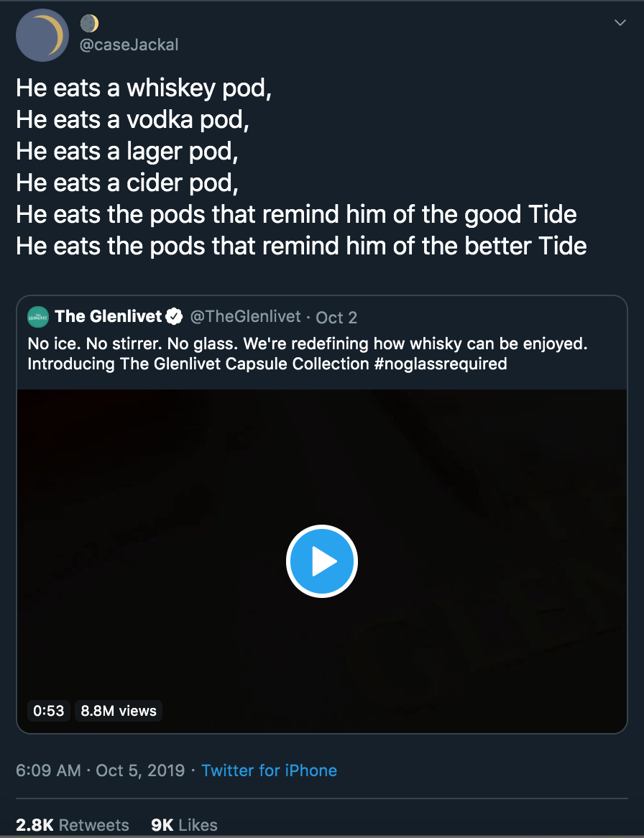The height and width of the screenshot is (838, 644).
Task: Click the verified badge beside The Glenlivet
Action: (175, 316)
